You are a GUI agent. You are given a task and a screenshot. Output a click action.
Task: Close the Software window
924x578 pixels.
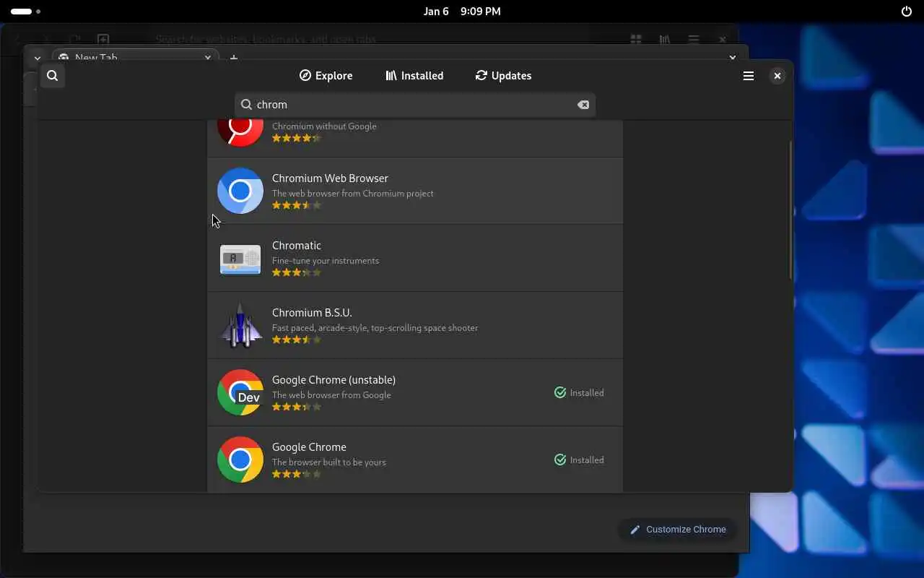[x=777, y=76]
